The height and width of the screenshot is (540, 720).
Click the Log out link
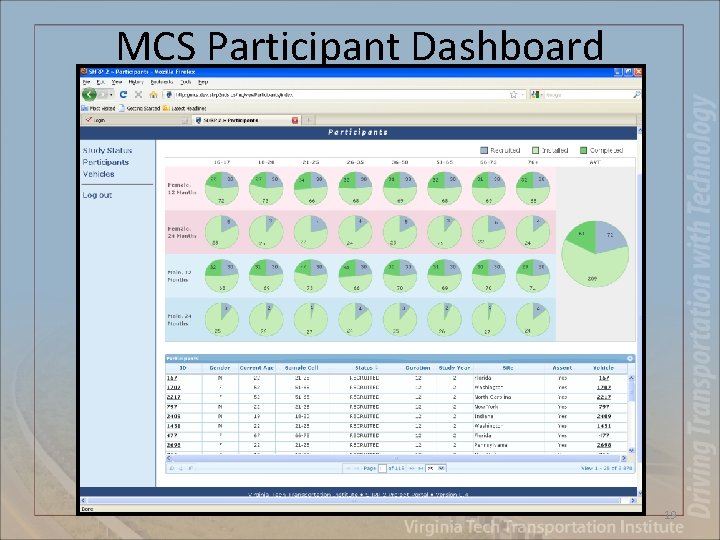(97, 195)
